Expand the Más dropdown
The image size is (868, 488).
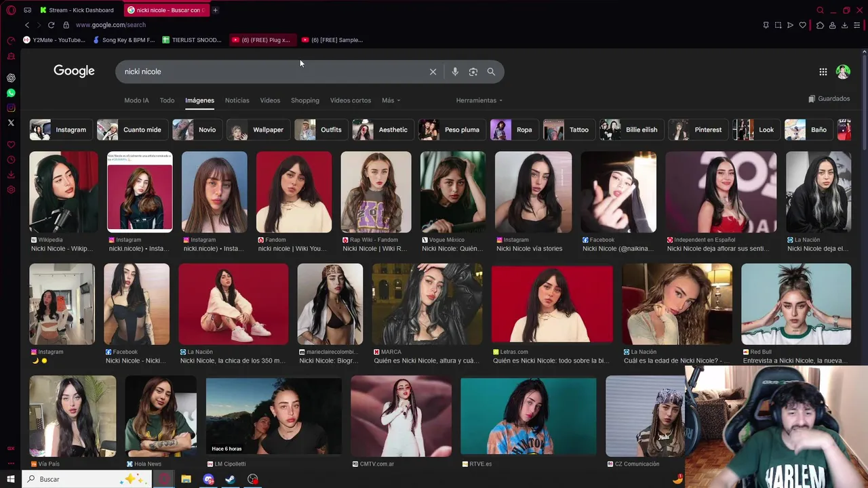pos(391,100)
